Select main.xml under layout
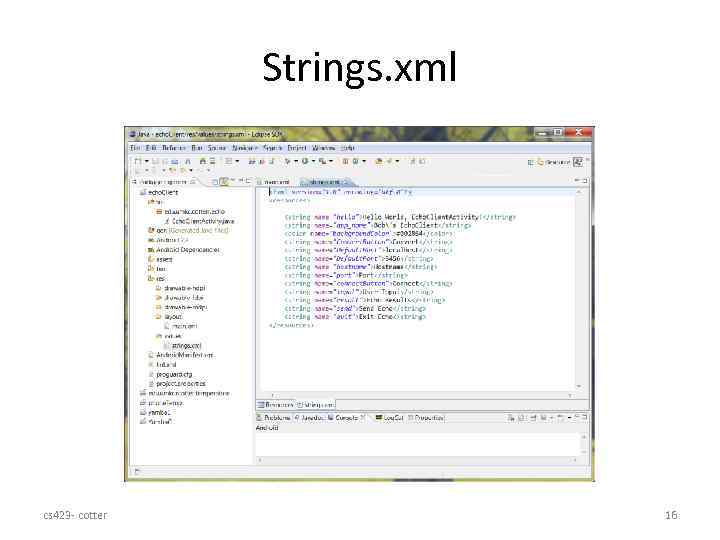This screenshot has width=720, height=540. tap(180, 326)
